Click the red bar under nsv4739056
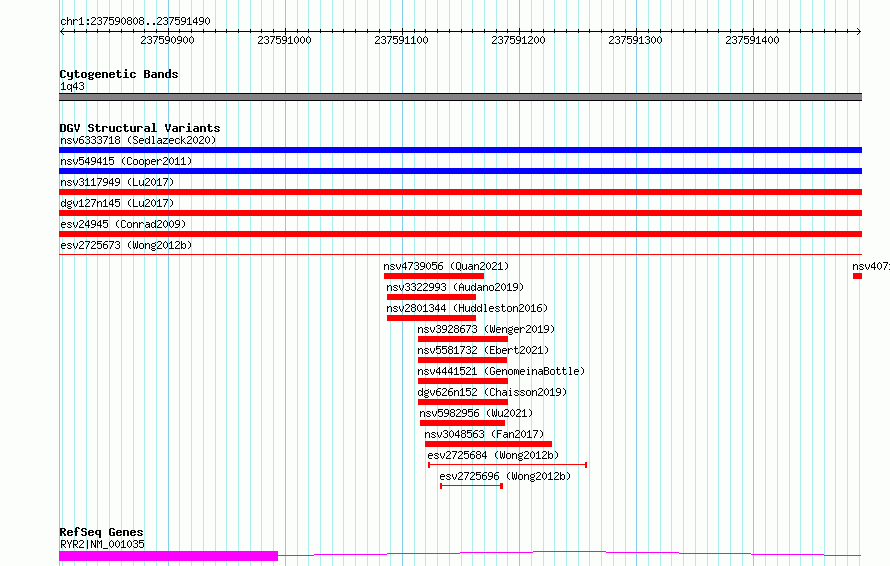Screen dimensions: 890x566 tap(434, 276)
